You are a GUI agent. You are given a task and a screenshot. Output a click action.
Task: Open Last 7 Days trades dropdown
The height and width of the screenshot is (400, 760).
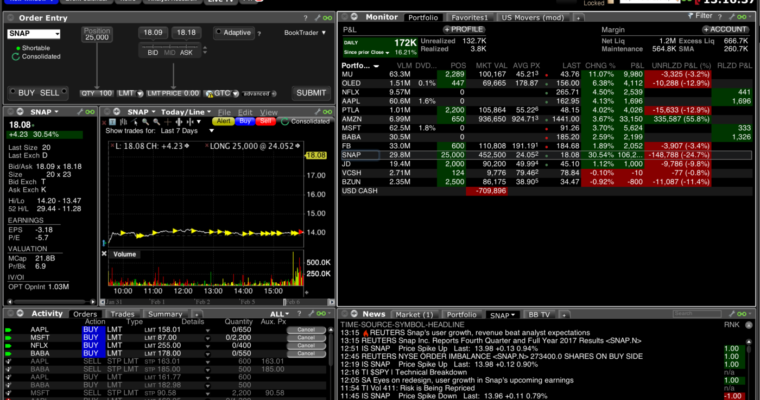coord(211,131)
